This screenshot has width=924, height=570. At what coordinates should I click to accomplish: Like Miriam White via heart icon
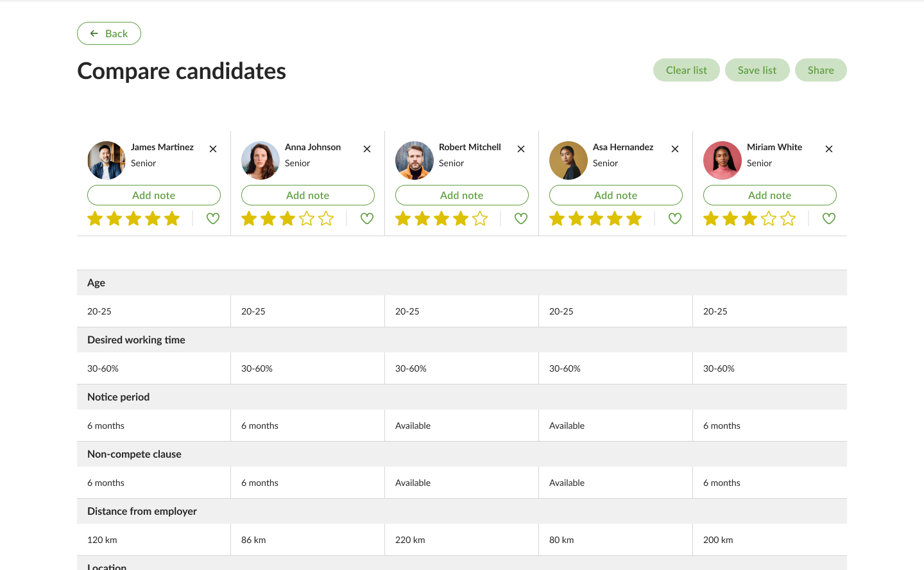829,219
